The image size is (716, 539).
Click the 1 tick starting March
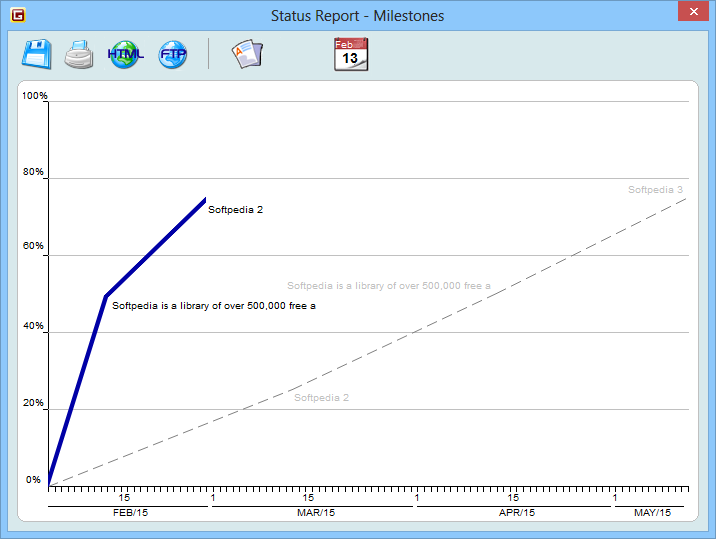(x=213, y=497)
